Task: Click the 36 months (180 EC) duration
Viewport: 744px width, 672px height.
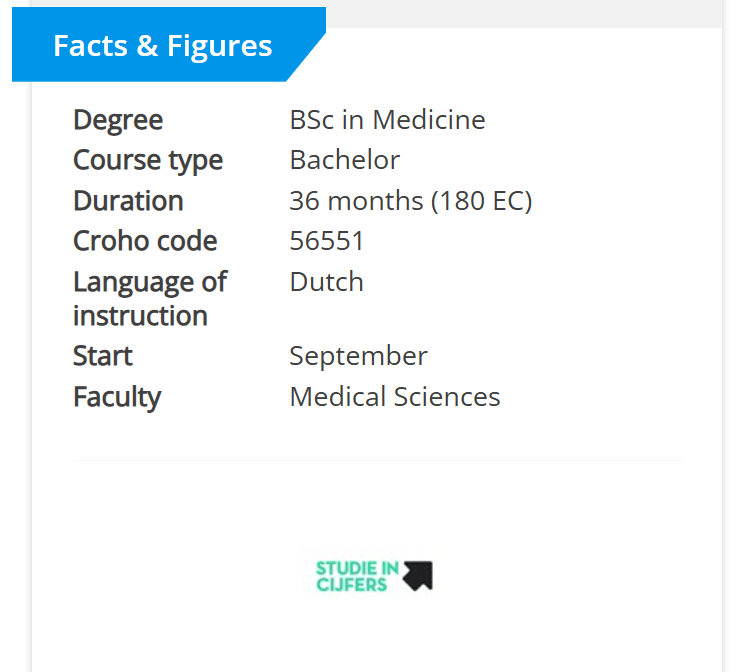Action: click(x=411, y=201)
